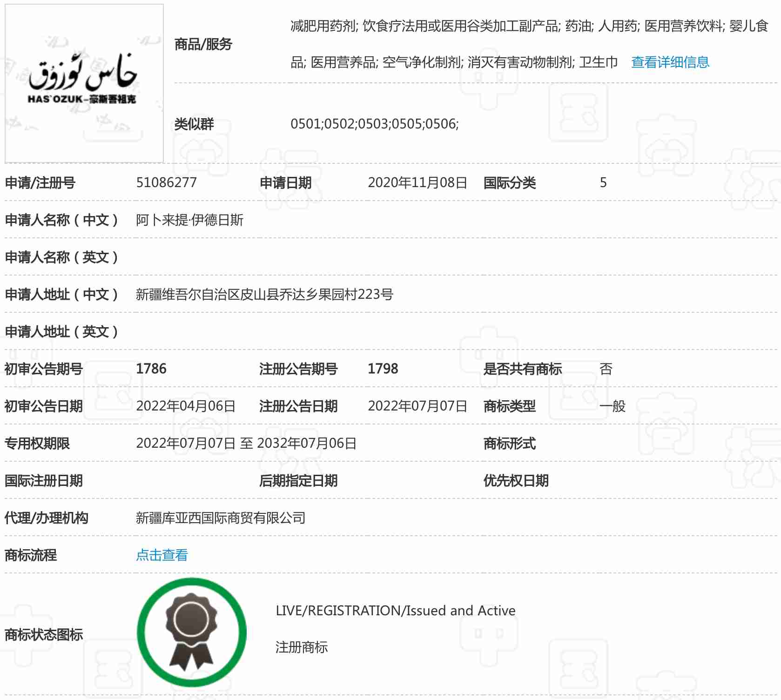This screenshot has width=781, height=700.
Task: Click registration announcement issue number 1798
Action: pyautogui.click(x=383, y=369)
